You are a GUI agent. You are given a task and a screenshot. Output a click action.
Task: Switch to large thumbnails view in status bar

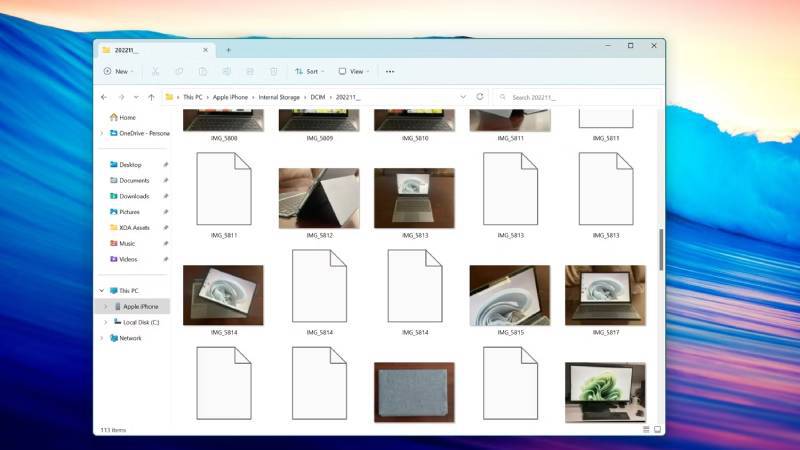point(656,429)
